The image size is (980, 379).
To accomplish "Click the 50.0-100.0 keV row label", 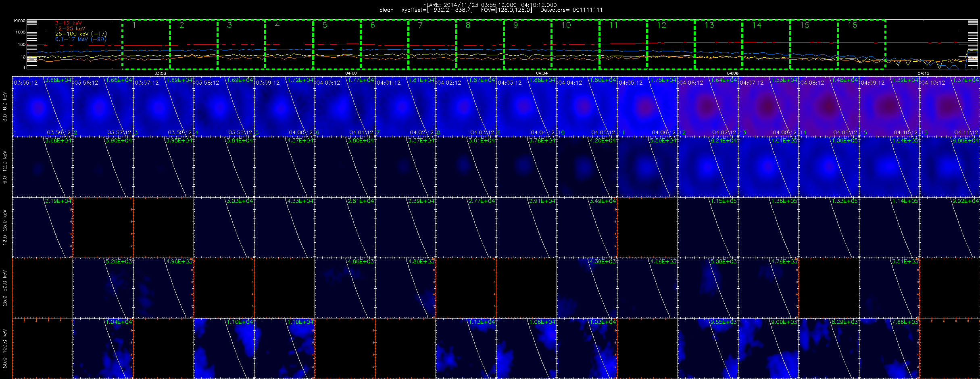I will click(5, 348).
